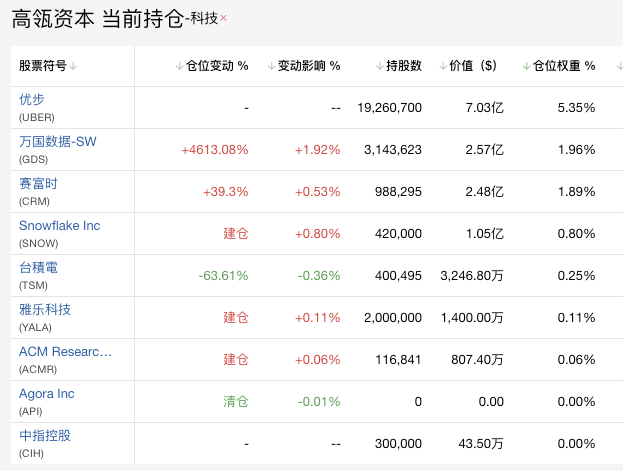Select the 19,260,700 shares value
The height and width of the screenshot is (471, 623).
[x=389, y=108]
